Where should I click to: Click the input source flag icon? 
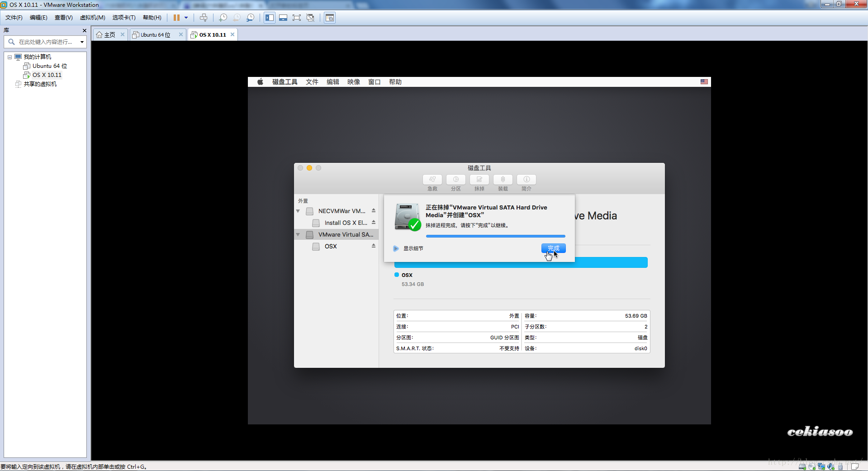[x=704, y=82]
